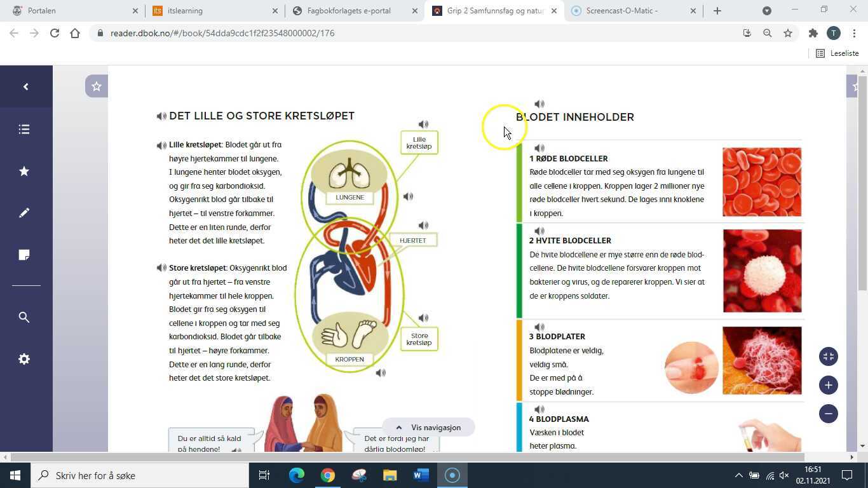
Task: Open the reader settings gear
Action: point(24,359)
